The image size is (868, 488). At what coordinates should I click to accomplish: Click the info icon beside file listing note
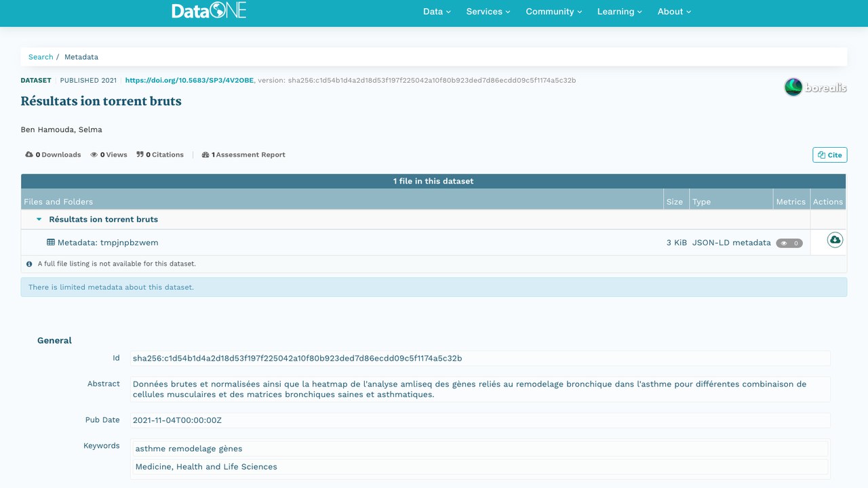[x=29, y=264]
